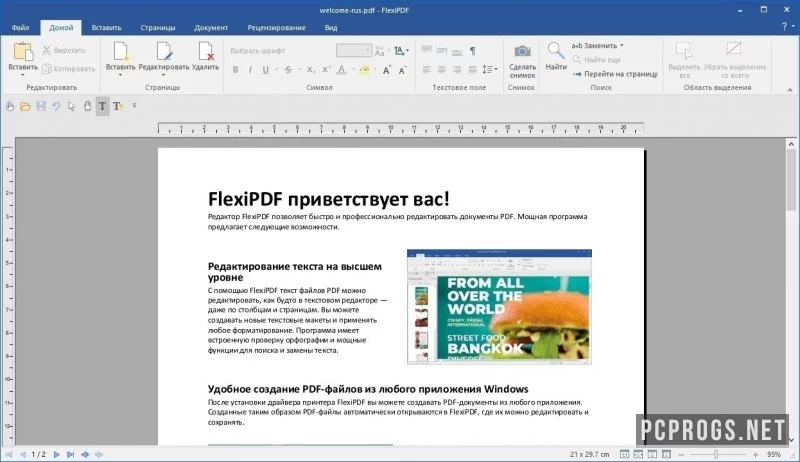Click the Edit page (Редактировать) icon

[x=164, y=52]
